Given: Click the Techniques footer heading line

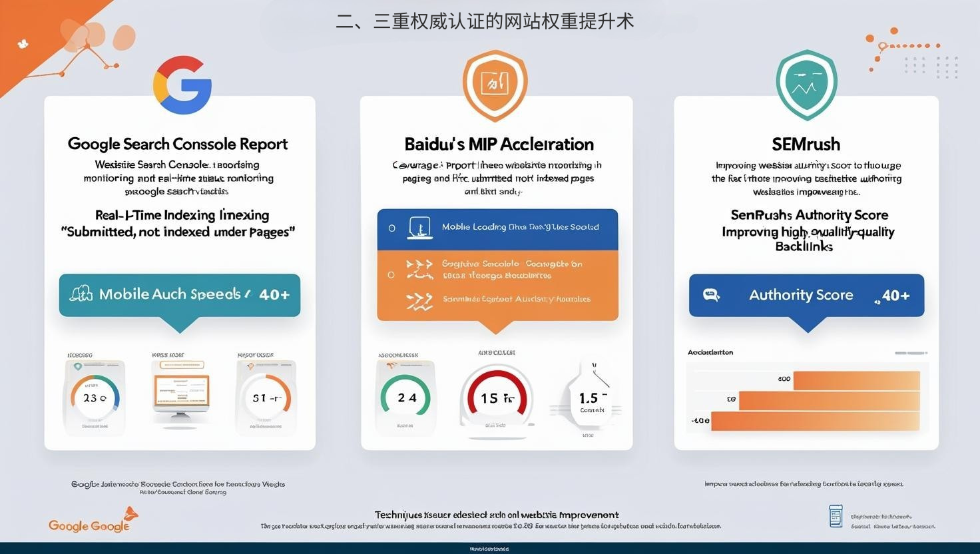Looking at the screenshot, I should [x=497, y=515].
